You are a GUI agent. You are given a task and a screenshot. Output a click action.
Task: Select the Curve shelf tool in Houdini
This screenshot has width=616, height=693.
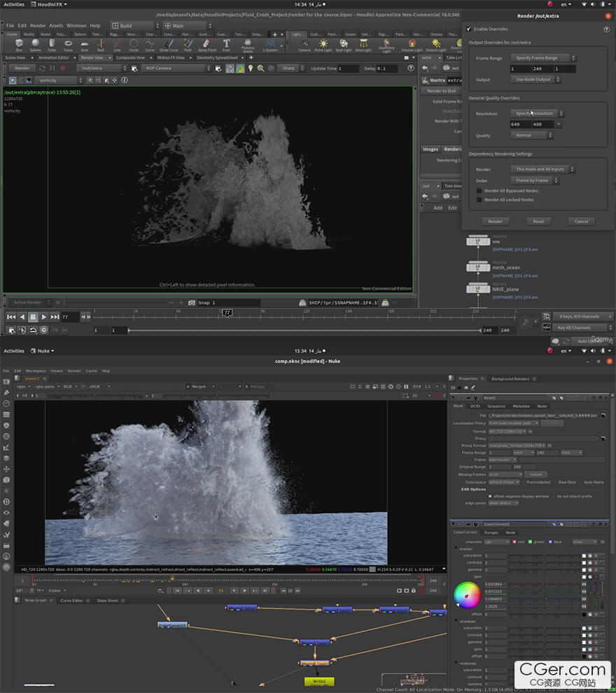(x=150, y=45)
